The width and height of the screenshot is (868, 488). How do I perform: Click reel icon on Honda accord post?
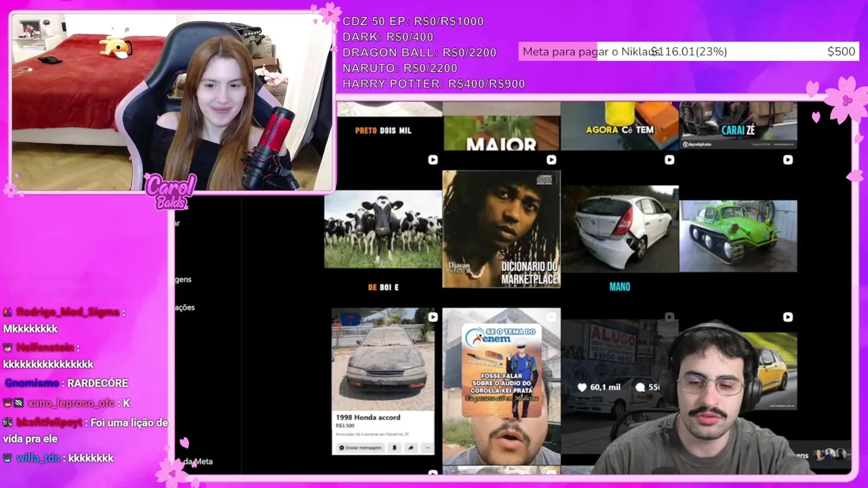tap(433, 317)
